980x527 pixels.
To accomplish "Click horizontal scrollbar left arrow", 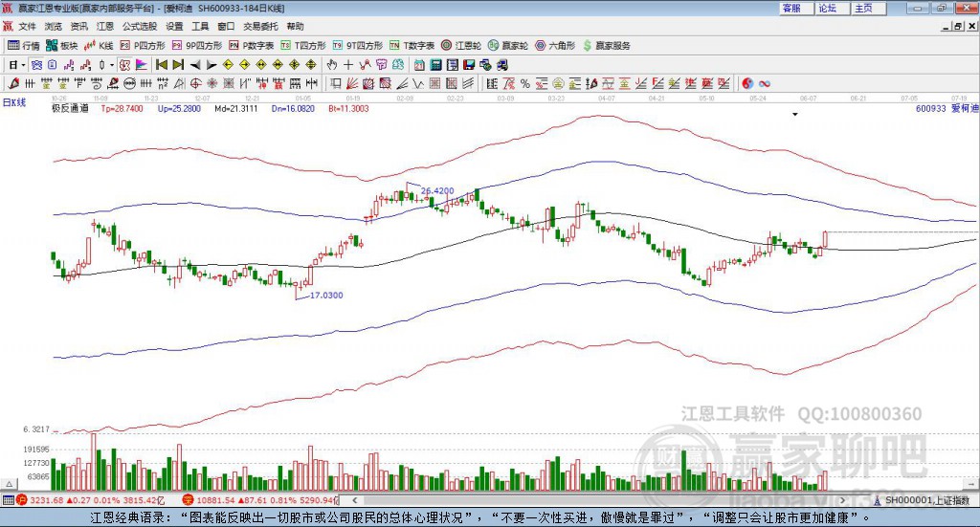I will [x=354, y=500].
